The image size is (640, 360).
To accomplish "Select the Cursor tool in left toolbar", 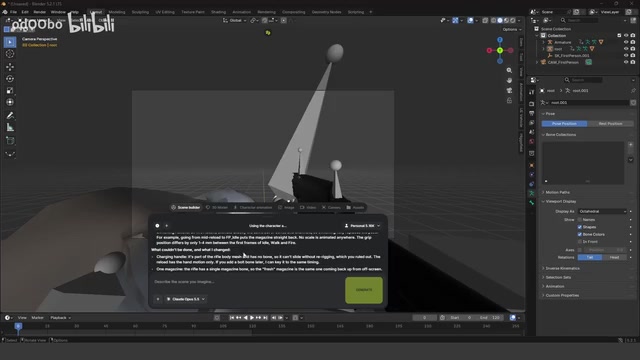I will [x=10, y=54].
